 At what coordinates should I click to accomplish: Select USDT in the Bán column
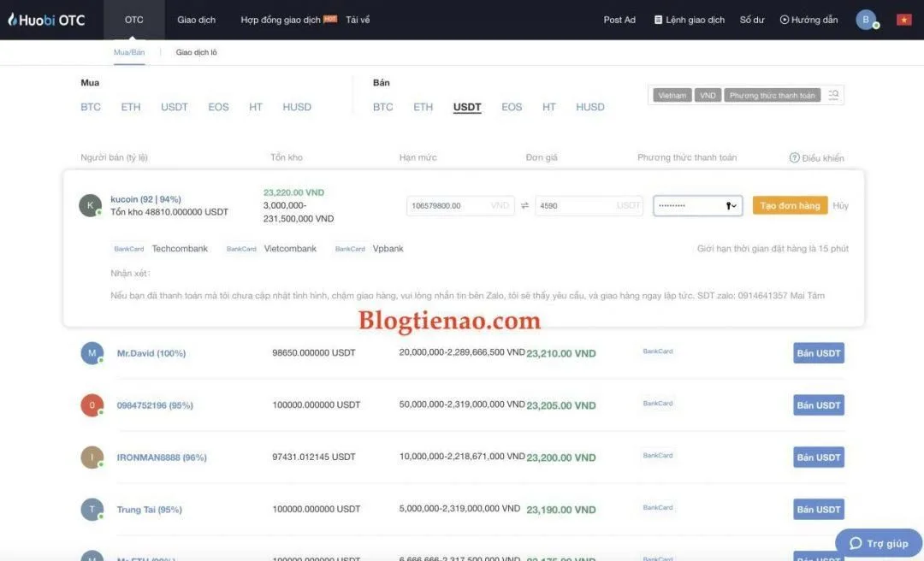coord(466,106)
